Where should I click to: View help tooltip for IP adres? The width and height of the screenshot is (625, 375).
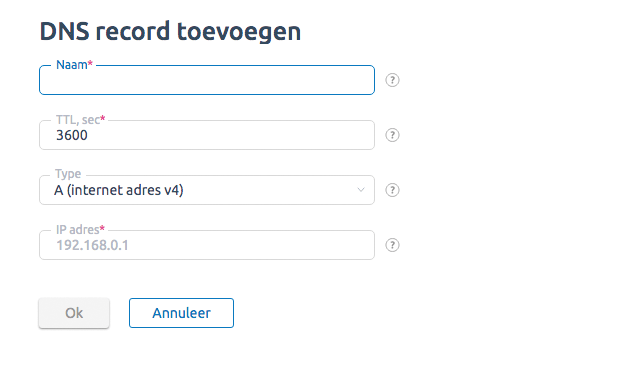pyautogui.click(x=392, y=245)
